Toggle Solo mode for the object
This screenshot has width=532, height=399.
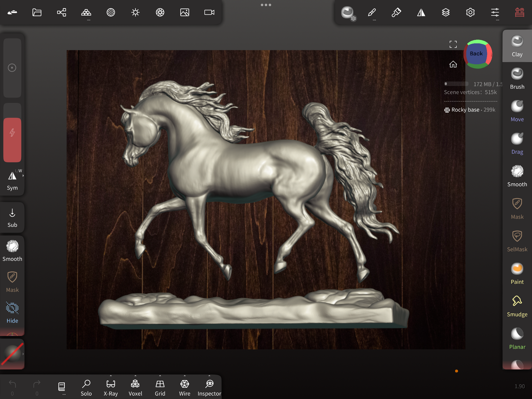click(x=86, y=388)
